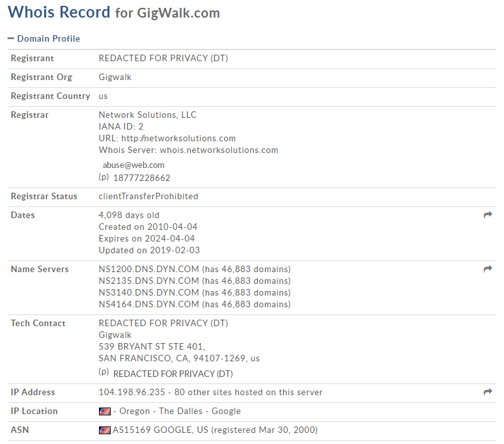Viewport: 504px width, 444px height.
Task: Click the Whois Record for GigWalk.com heading
Action: 114,13
